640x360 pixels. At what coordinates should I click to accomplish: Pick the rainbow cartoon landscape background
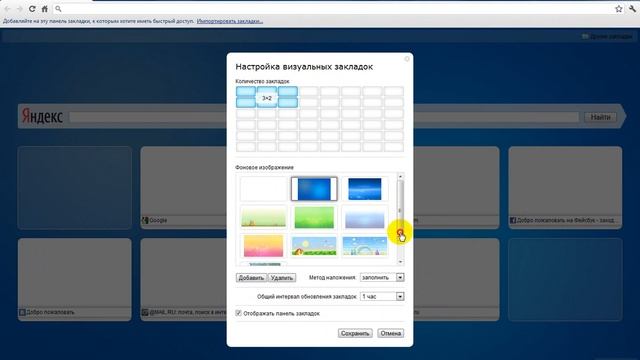pos(364,246)
